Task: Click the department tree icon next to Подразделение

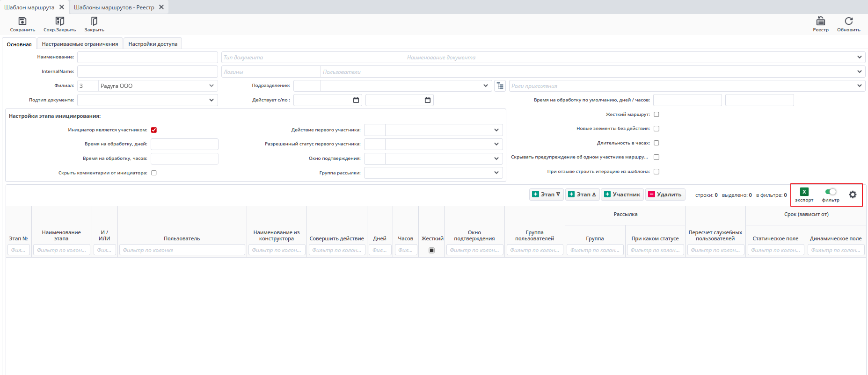Action: click(500, 86)
